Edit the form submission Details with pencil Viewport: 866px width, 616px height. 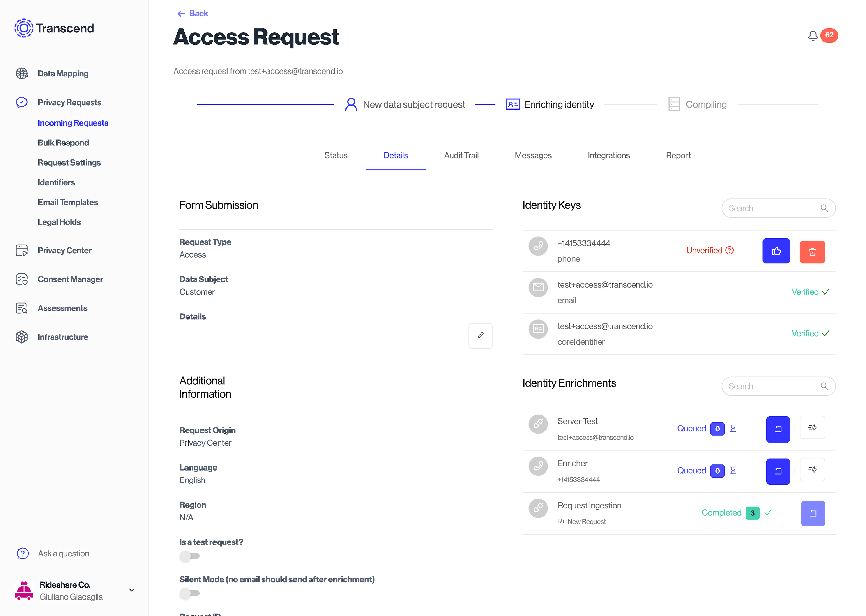pos(480,336)
